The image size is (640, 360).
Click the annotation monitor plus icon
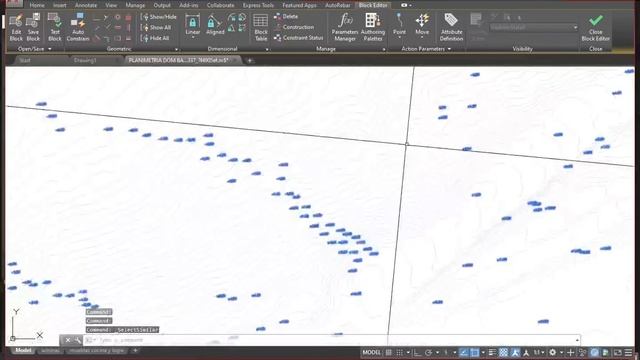tap(571, 352)
